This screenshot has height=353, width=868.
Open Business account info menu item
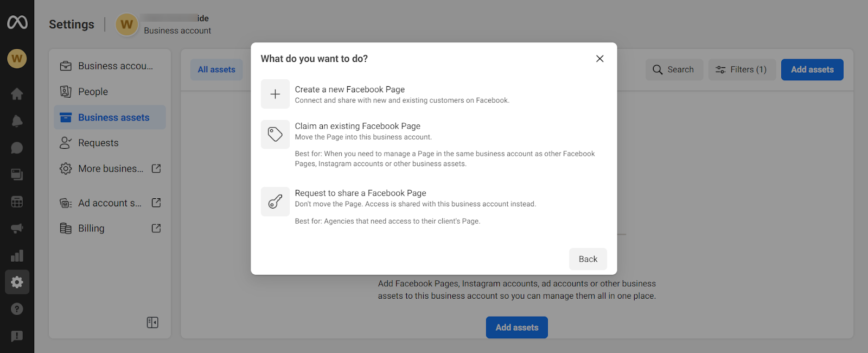point(110,66)
